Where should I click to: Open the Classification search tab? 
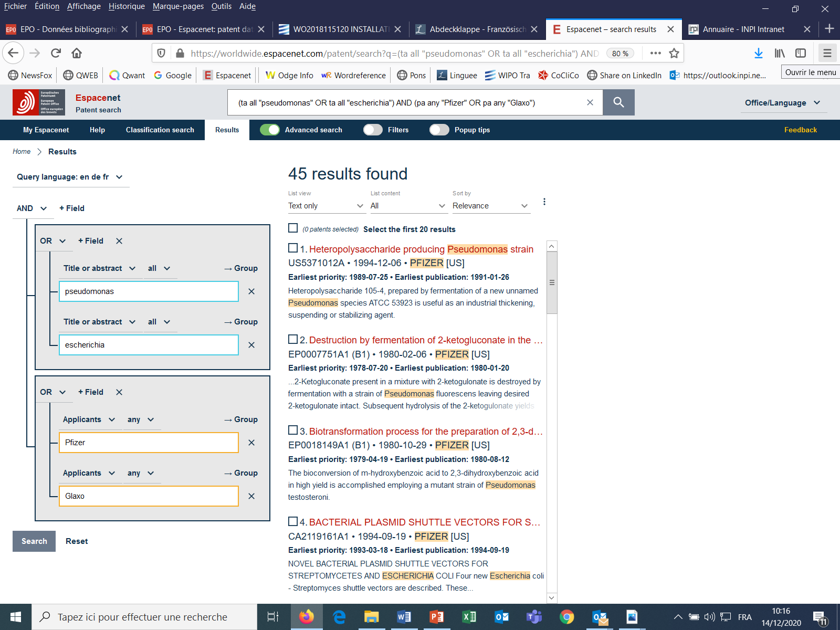[x=160, y=130]
